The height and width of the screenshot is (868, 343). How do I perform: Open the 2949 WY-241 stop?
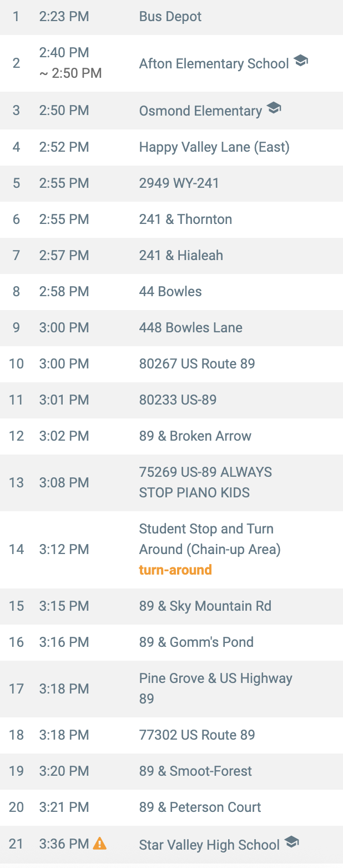click(179, 183)
